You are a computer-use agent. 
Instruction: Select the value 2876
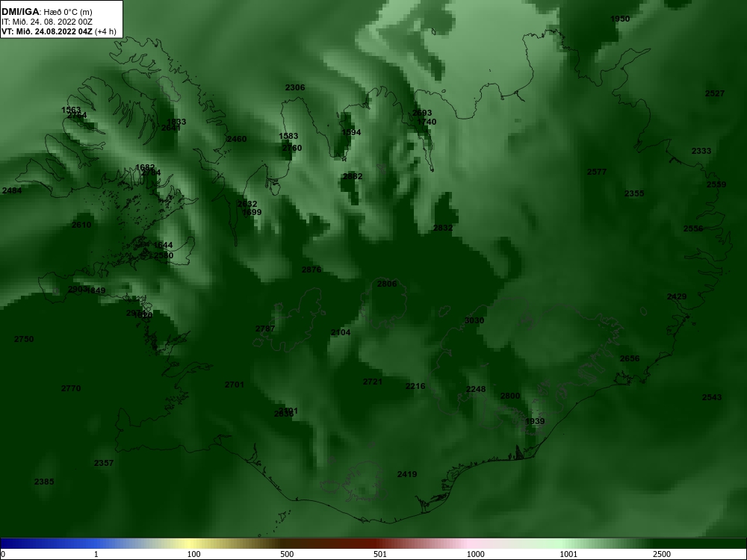pos(311,270)
